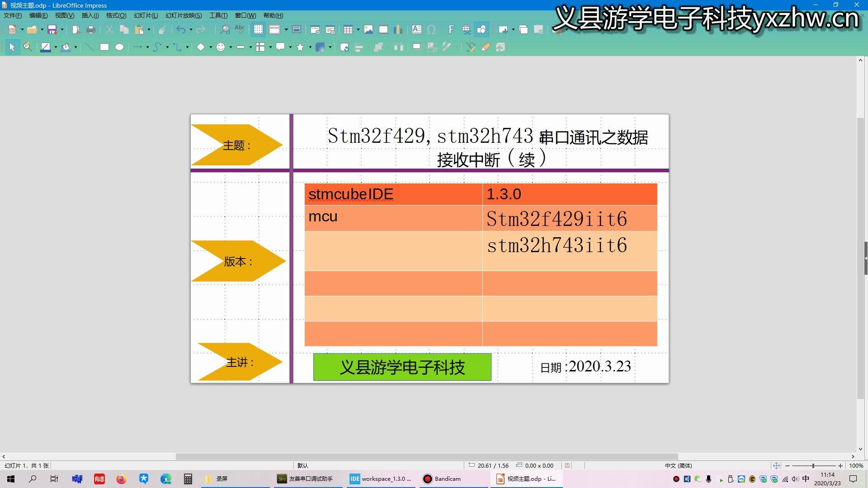Open the 格式(O) menu
The width and height of the screenshot is (868, 488).
[x=116, y=15]
